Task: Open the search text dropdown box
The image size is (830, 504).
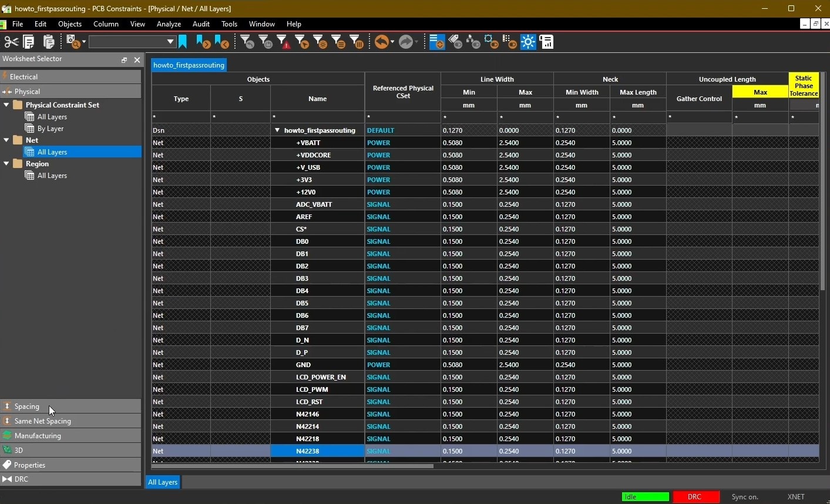Action: (x=132, y=42)
